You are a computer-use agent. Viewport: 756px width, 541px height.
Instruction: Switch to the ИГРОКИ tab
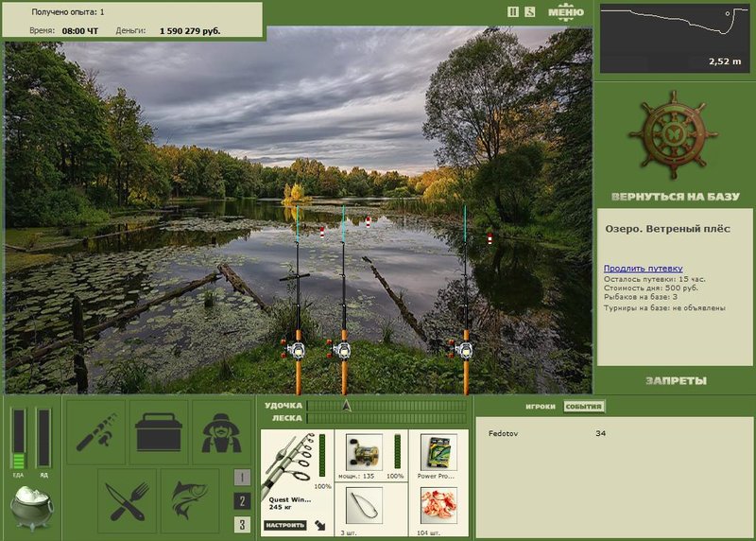pyautogui.click(x=541, y=407)
